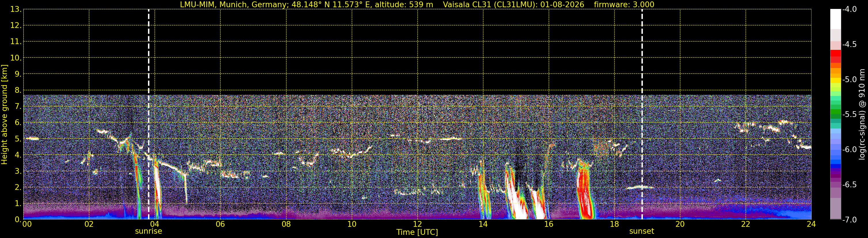
Task: Click the '16' time axis tick label
Action: 548,224
